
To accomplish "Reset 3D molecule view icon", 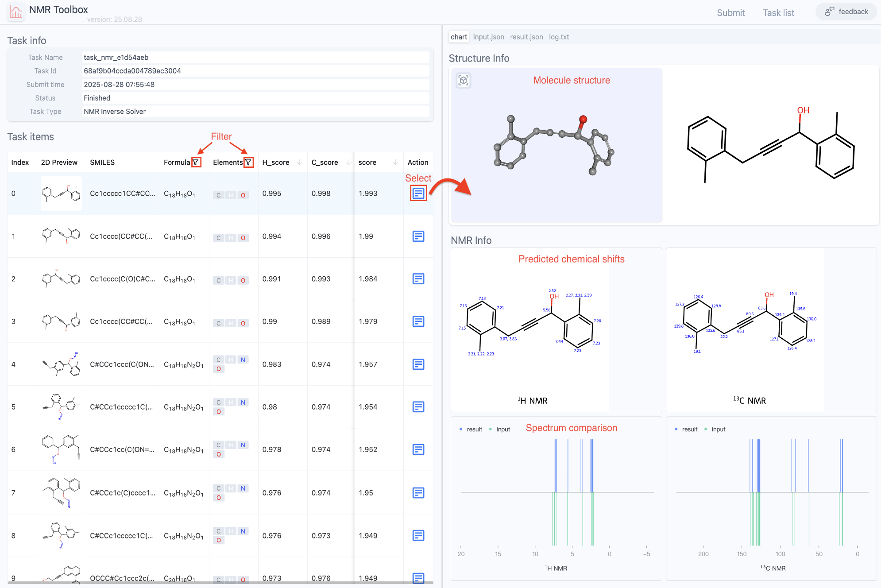I will (464, 80).
